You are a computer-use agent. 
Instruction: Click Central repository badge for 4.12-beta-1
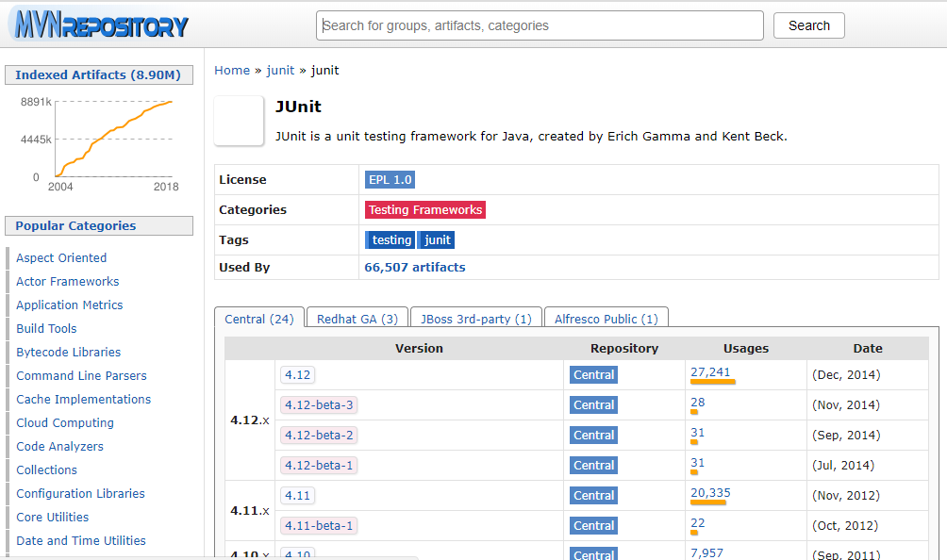[593, 466]
